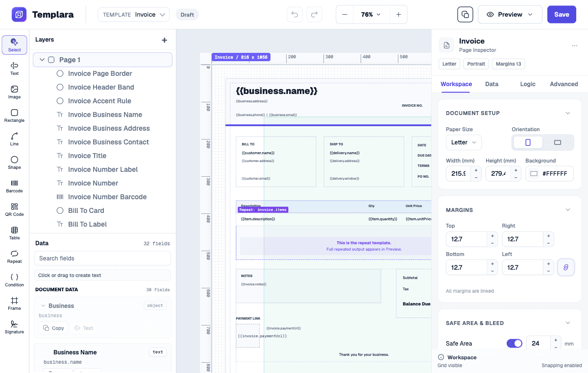
Task: Collapse the Page 1 layer group
Action: (42, 60)
